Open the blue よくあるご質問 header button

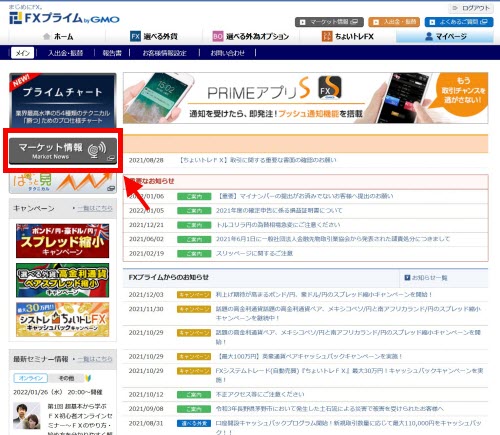[459, 22]
